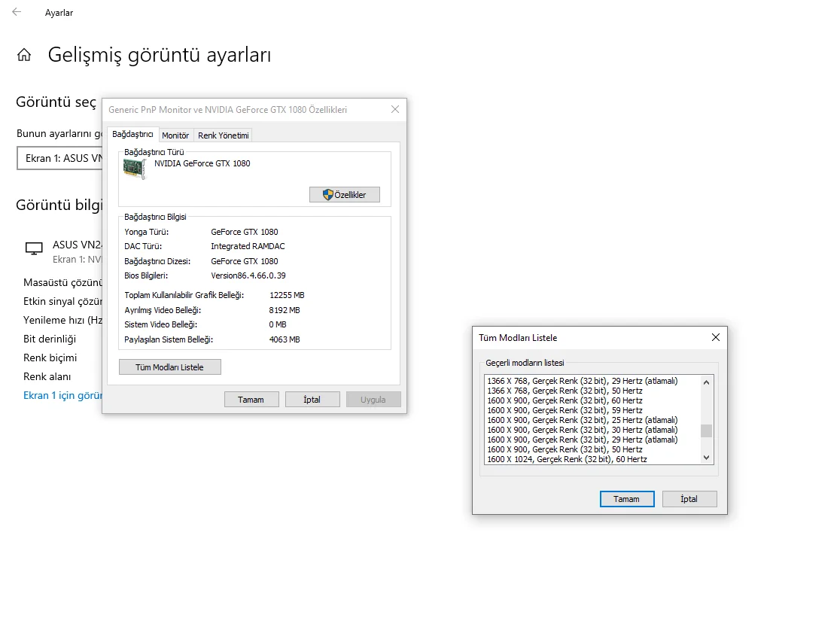Click the Yonga Türü label
Viewport: 840px width, 639px height.
[146, 232]
